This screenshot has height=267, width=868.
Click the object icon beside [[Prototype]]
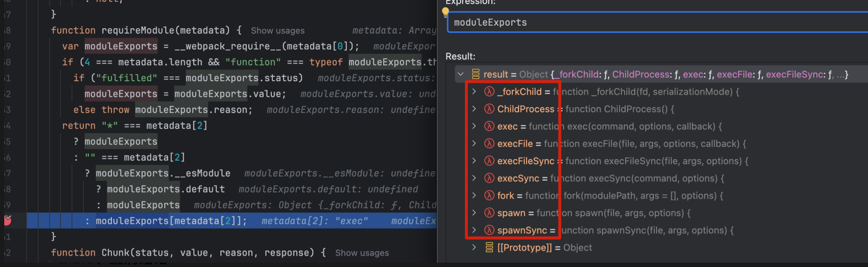(489, 247)
